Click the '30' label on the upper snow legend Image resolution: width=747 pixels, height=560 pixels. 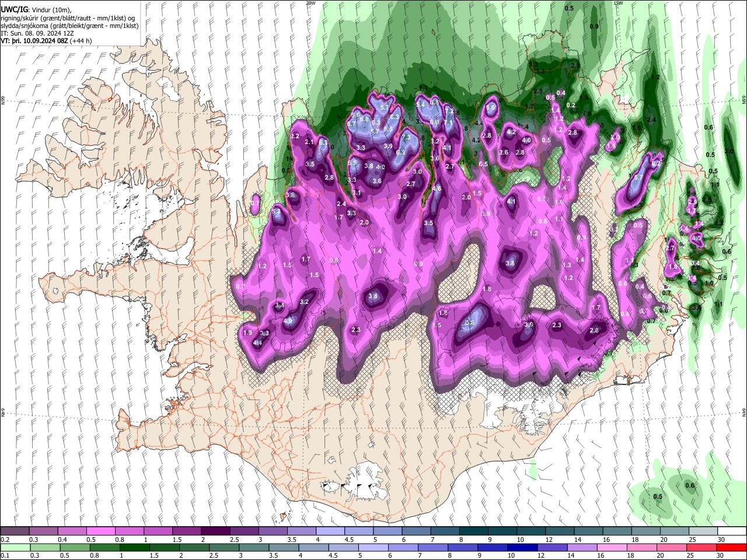(x=721, y=540)
